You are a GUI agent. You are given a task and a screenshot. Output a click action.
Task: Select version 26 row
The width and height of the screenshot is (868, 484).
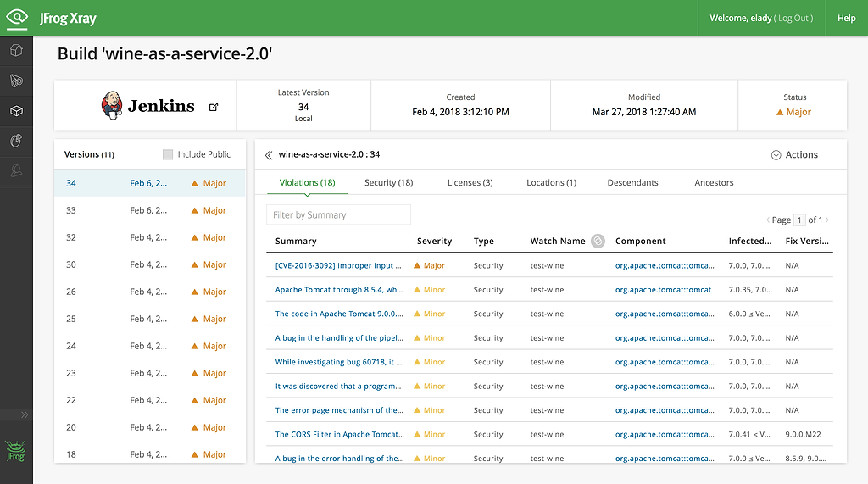(x=149, y=292)
